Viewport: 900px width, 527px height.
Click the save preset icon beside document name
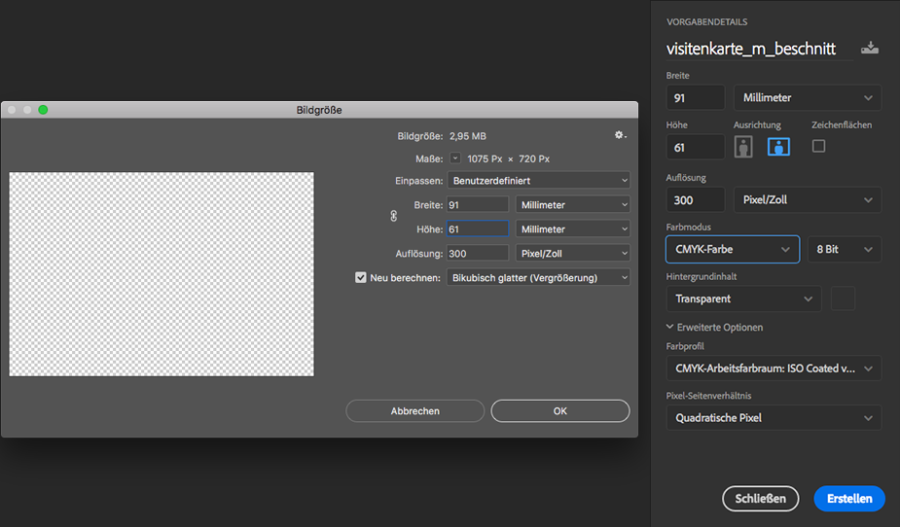(870, 47)
